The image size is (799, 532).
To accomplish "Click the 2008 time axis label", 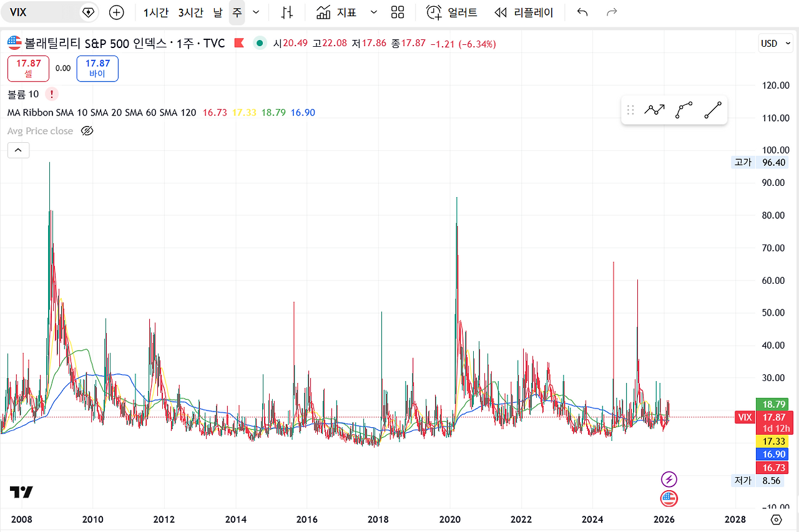I will point(22,520).
